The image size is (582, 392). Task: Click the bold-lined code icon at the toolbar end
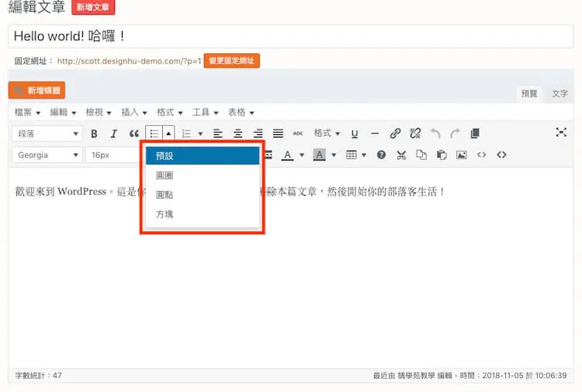(x=501, y=154)
